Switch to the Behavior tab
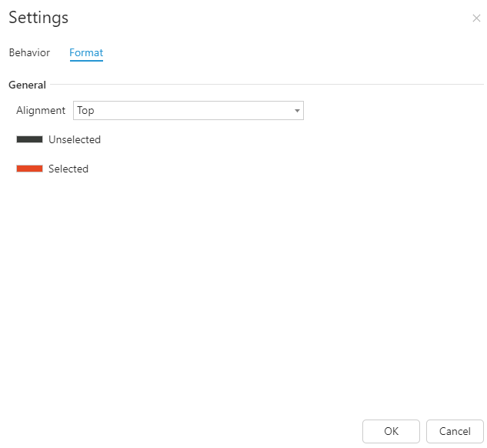This screenshot has height=448, width=487. pyautogui.click(x=29, y=52)
